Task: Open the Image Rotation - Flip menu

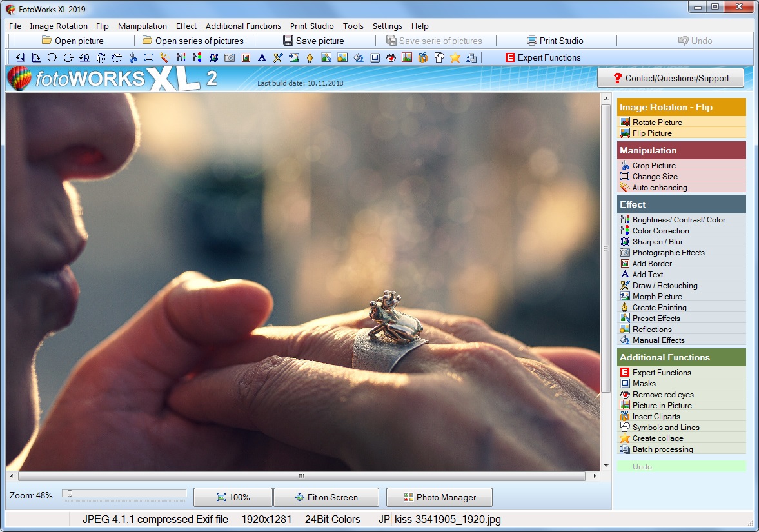Action: [69, 26]
